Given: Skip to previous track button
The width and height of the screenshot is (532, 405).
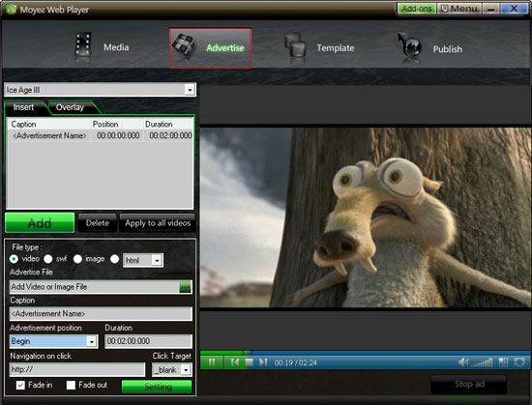Looking at the screenshot, I should 234,362.
